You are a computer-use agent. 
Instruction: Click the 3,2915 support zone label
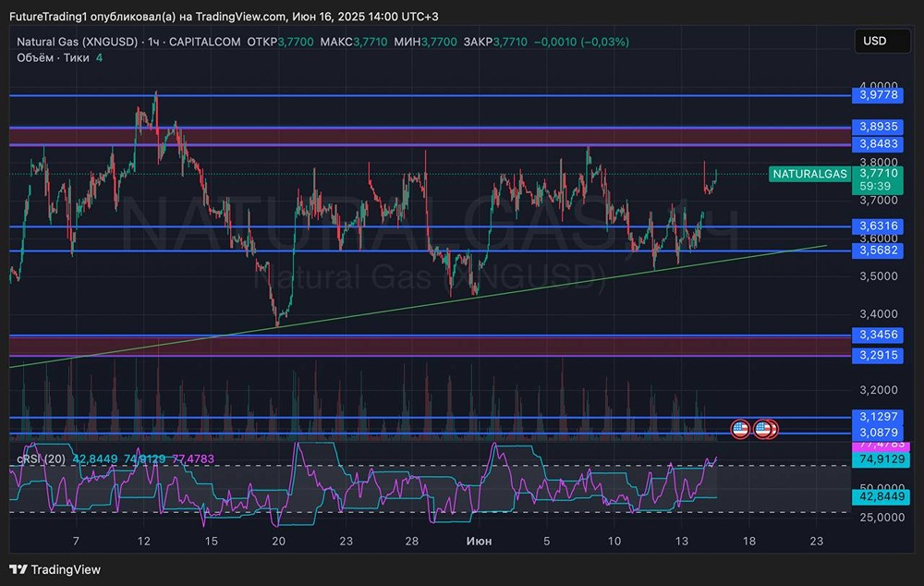click(878, 355)
